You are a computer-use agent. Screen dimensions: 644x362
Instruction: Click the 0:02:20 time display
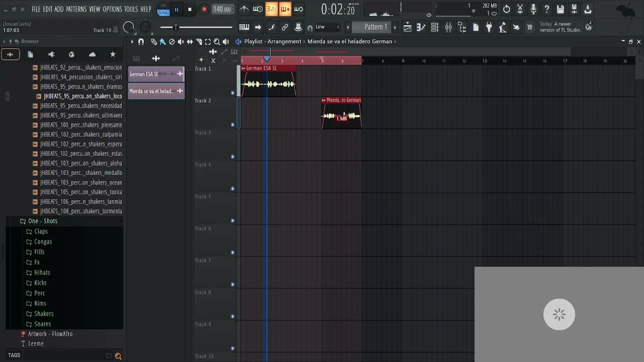tap(338, 10)
